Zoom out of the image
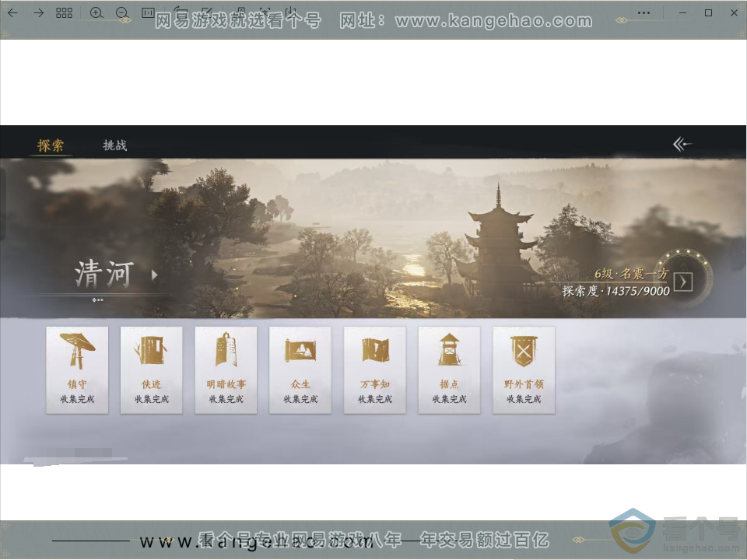This screenshot has height=560, width=747. click(122, 13)
